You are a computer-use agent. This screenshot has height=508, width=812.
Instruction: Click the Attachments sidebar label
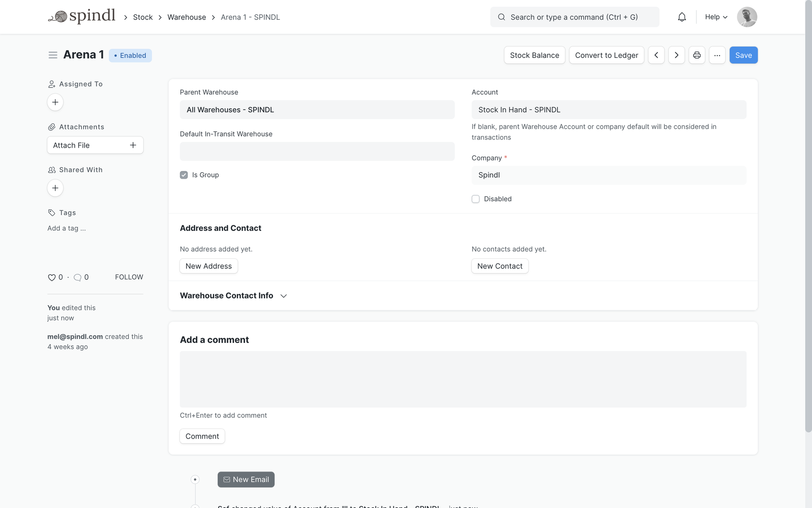82,127
